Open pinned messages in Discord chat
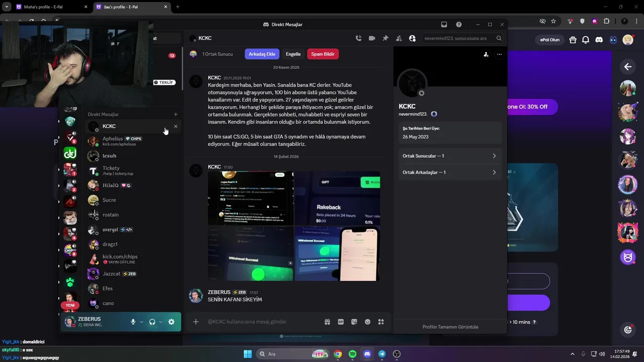Screen dimensions: 644x362 pyautogui.click(x=385, y=38)
